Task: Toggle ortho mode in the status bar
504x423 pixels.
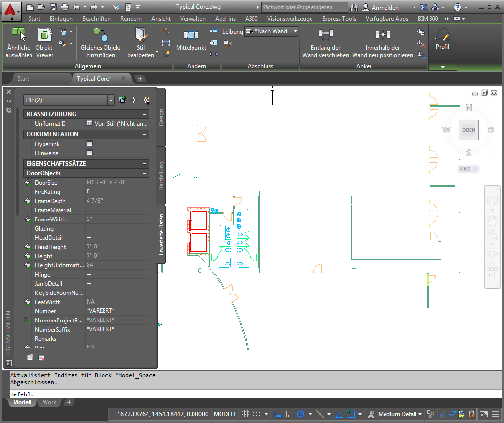Action: [x=289, y=414]
